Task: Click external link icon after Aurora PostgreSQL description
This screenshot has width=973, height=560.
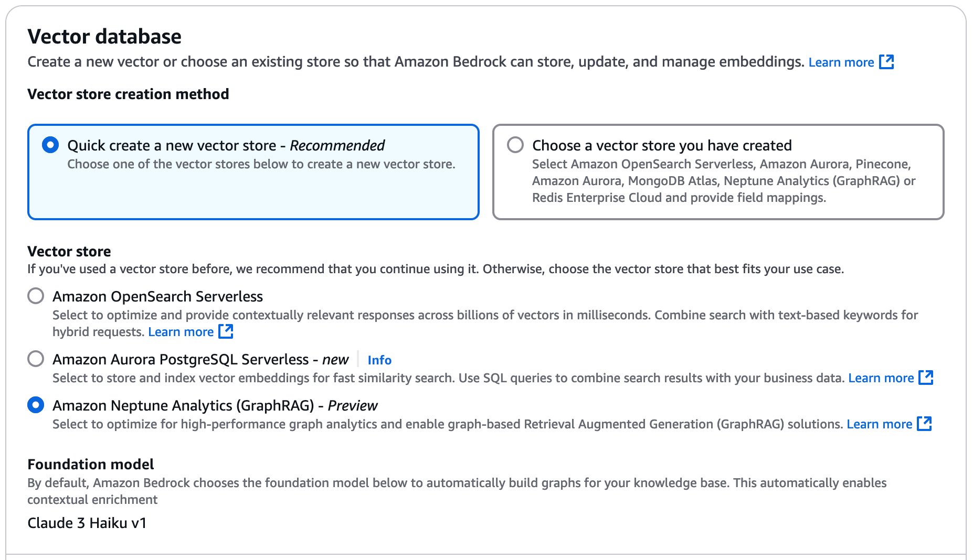Action: (x=926, y=378)
